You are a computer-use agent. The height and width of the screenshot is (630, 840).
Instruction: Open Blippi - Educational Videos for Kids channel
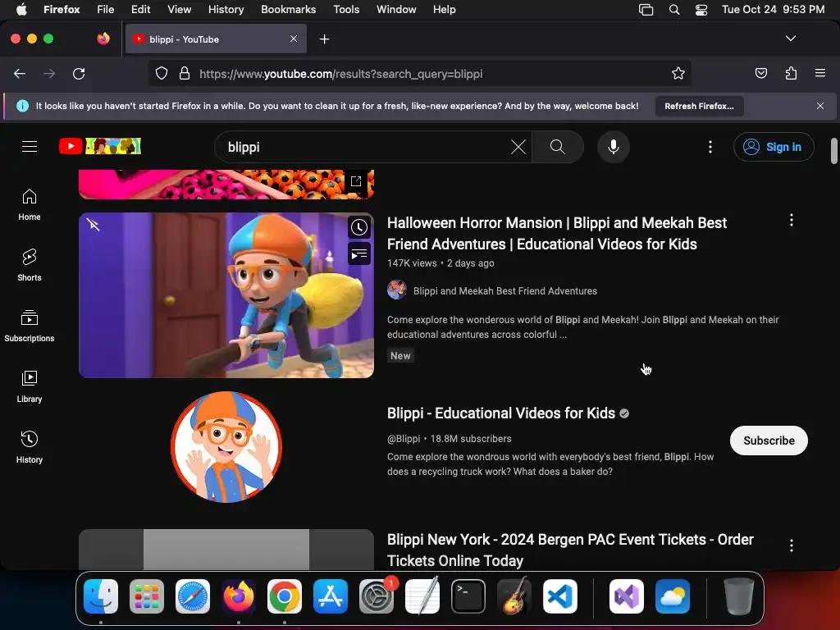501,413
